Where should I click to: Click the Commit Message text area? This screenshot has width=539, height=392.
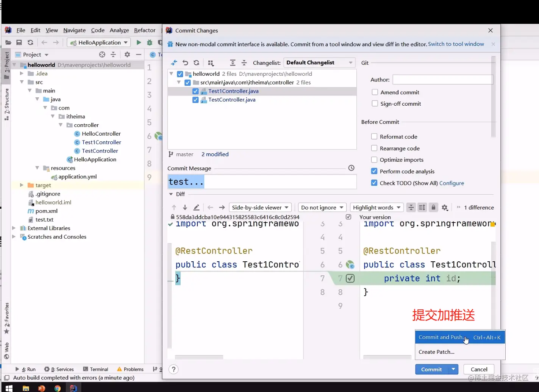click(262, 182)
